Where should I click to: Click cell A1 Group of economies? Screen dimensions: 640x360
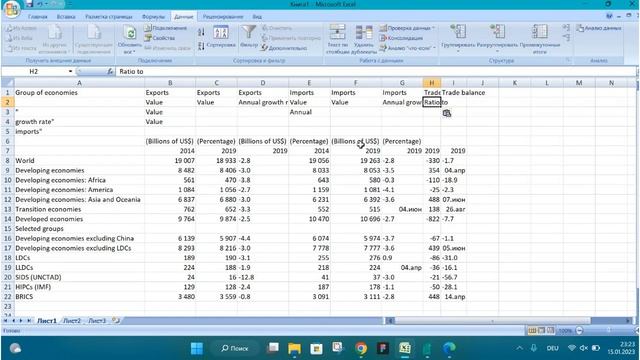pyautogui.click(x=79, y=93)
